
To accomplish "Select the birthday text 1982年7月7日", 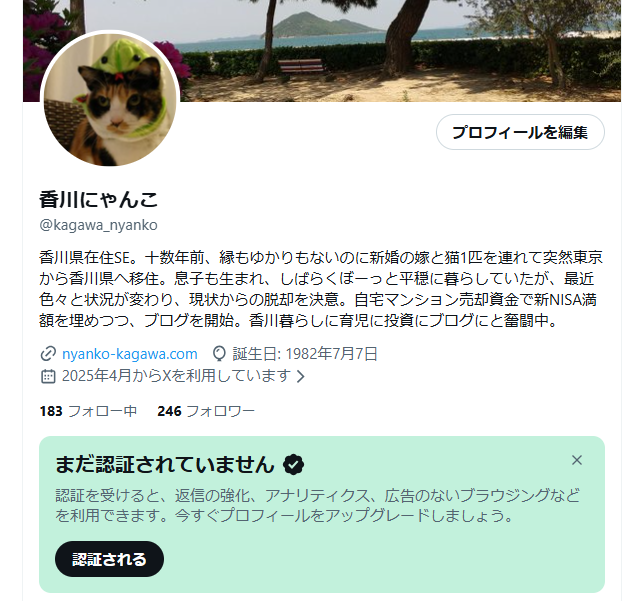I will click(332, 354).
